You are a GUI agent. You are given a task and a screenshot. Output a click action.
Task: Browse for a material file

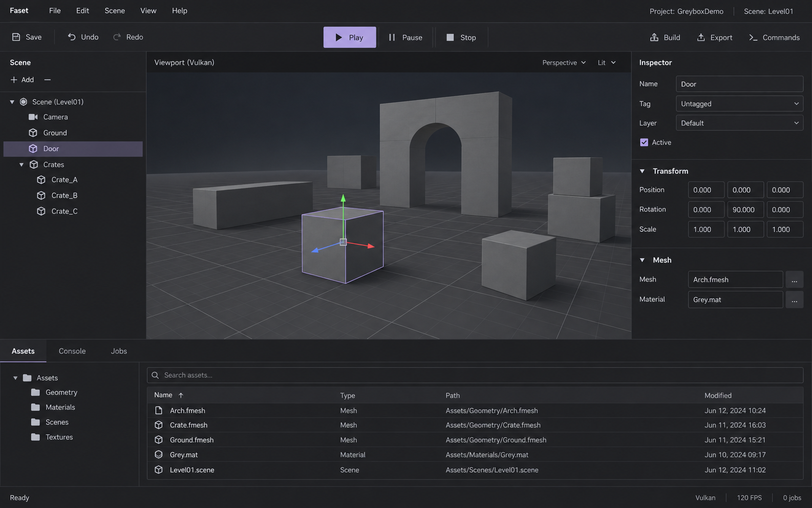pyautogui.click(x=794, y=300)
